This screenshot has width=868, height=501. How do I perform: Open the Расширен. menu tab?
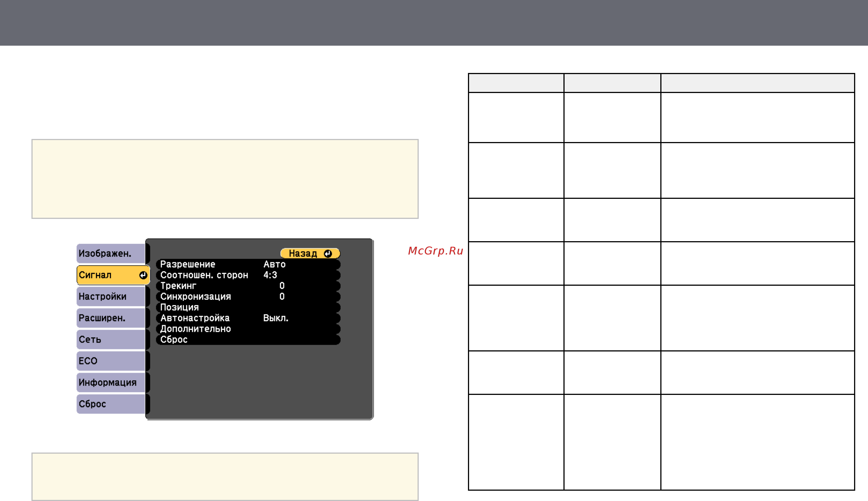(111, 318)
